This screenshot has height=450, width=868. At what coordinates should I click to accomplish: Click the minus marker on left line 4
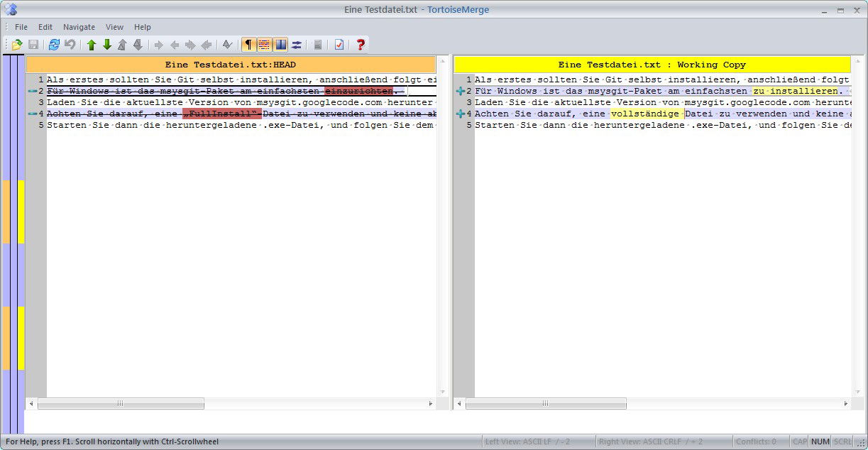coord(31,114)
